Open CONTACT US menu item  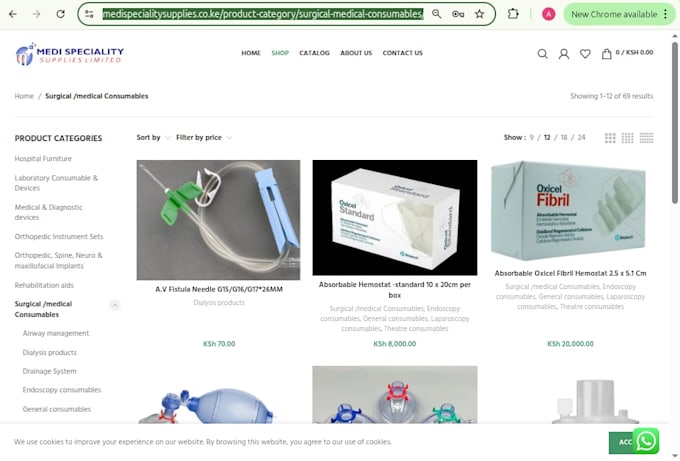click(402, 53)
